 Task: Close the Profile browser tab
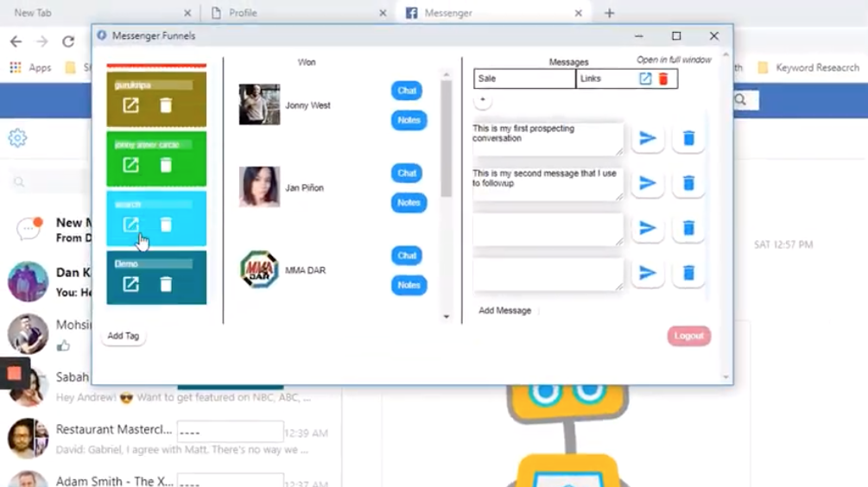point(383,13)
